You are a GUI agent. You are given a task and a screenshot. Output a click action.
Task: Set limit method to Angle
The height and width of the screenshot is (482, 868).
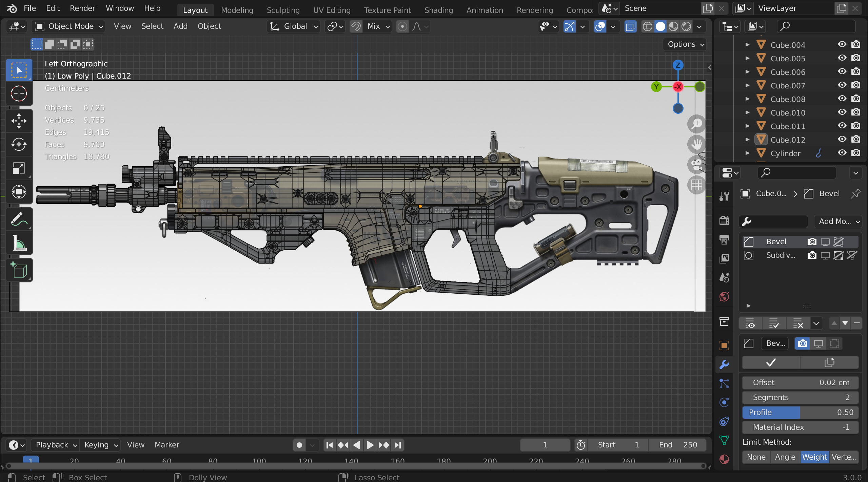pos(785,457)
